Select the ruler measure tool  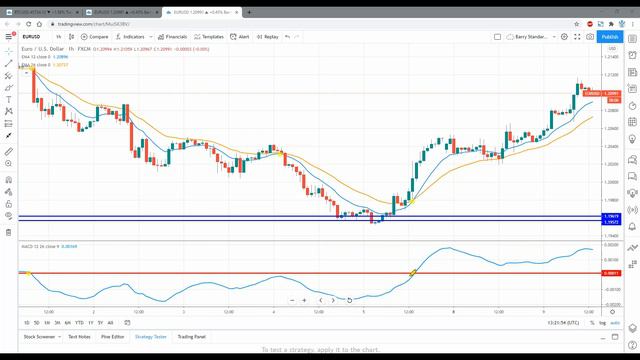[9, 151]
